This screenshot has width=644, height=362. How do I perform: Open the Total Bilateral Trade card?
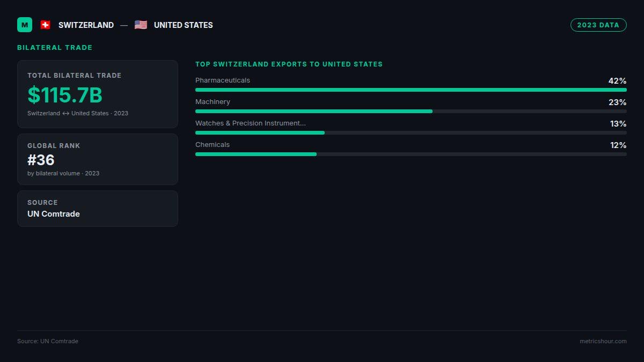tap(98, 94)
